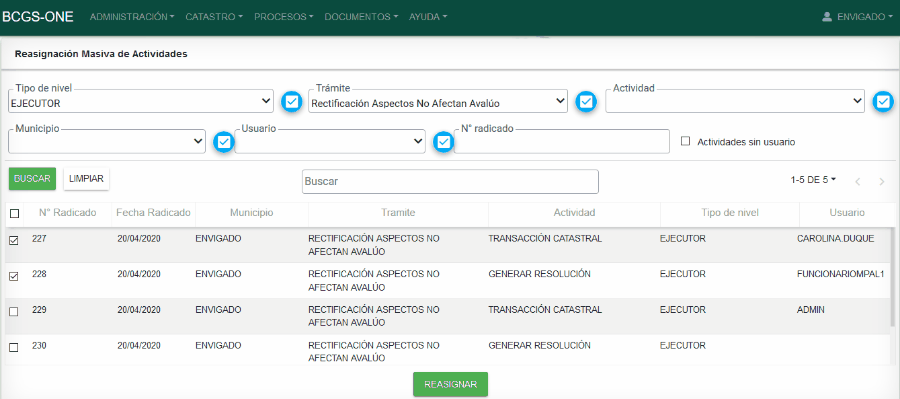The height and width of the screenshot is (399, 900).
Task: Click the user profile icon next to ENVIGADO
Action: (x=827, y=17)
